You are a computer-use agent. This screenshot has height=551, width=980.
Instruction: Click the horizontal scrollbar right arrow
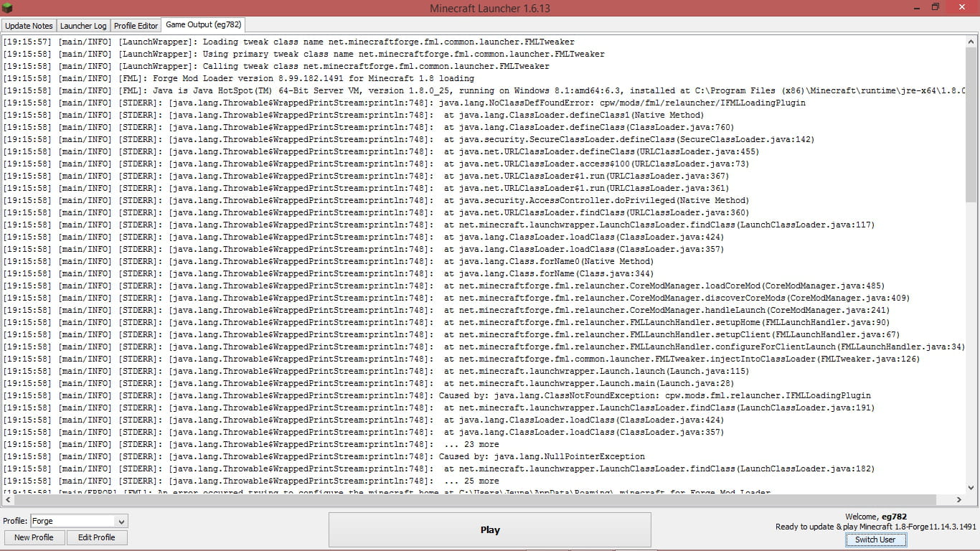click(959, 499)
